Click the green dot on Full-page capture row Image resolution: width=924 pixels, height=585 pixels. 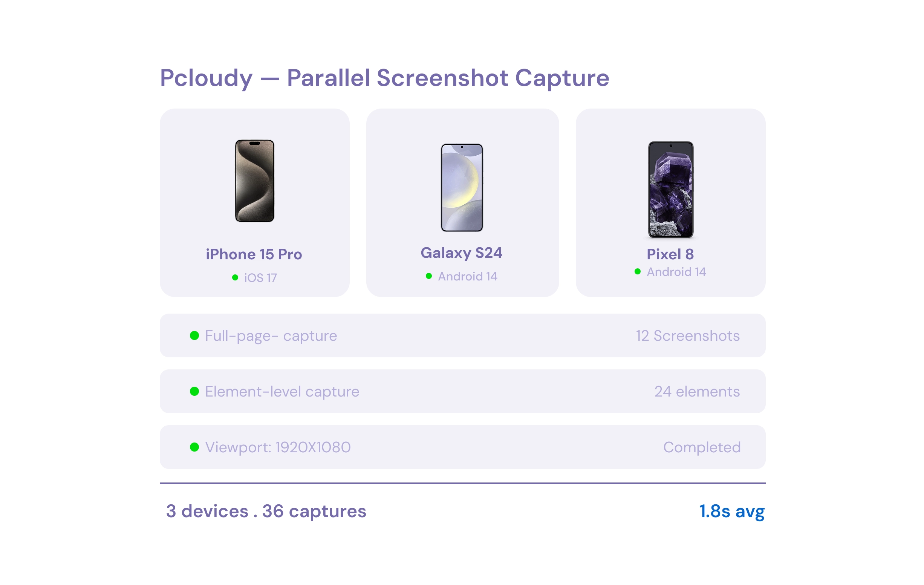coord(194,336)
